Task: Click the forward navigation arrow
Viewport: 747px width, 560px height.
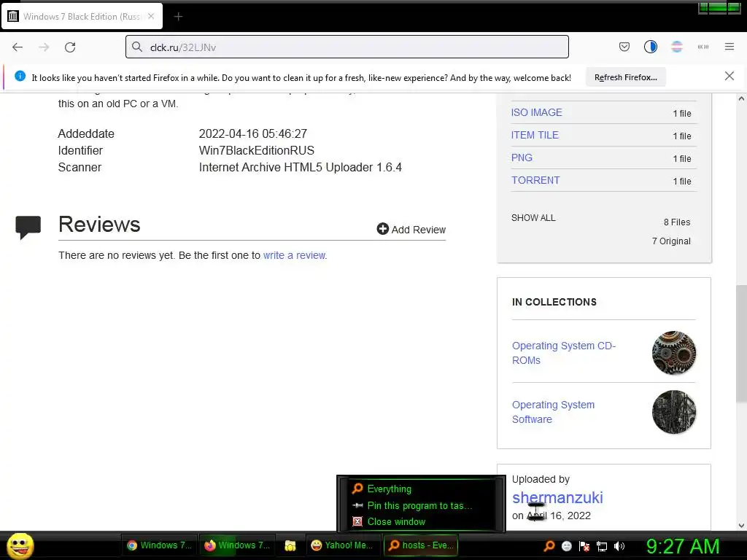Action: click(44, 47)
